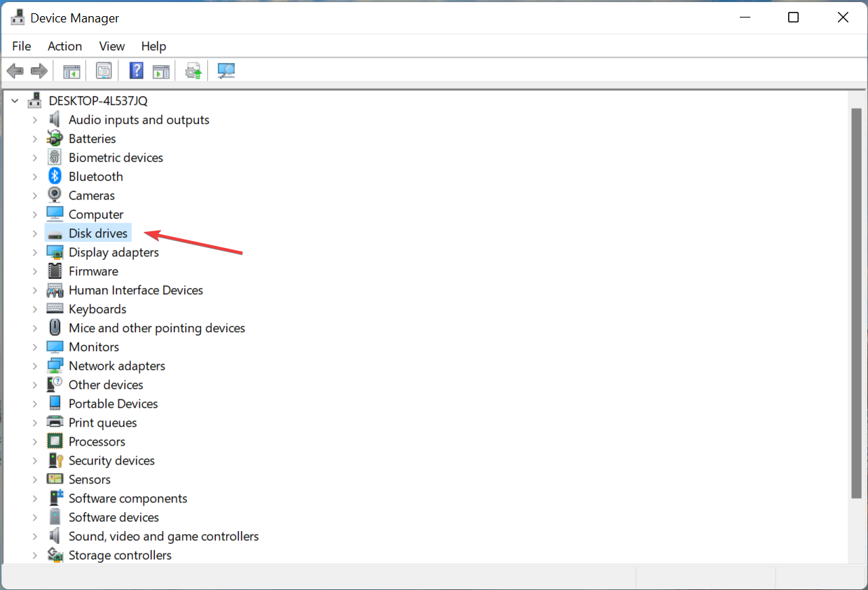Select the Other devices label

(x=106, y=385)
